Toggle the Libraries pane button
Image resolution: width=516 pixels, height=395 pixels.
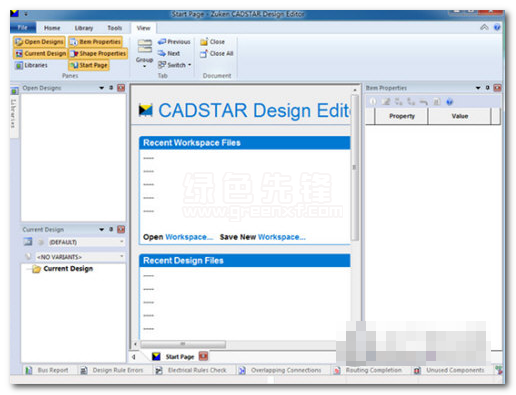(31, 65)
